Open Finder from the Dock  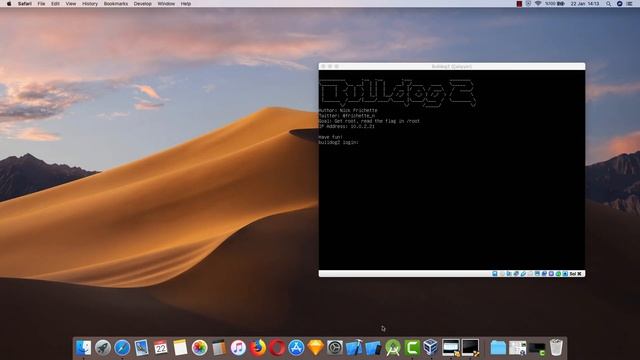84,348
